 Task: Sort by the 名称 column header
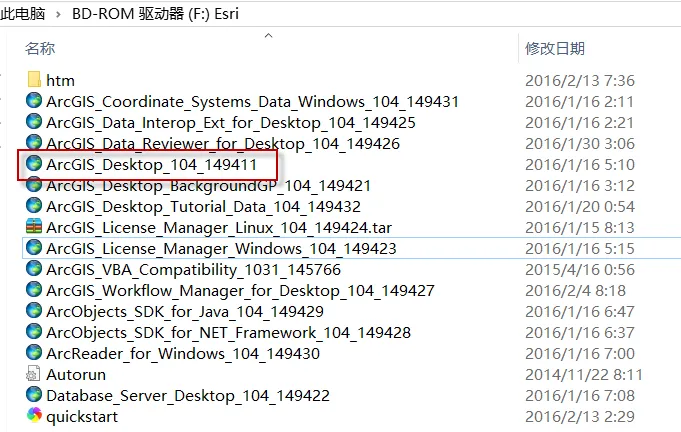(x=40, y=48)
